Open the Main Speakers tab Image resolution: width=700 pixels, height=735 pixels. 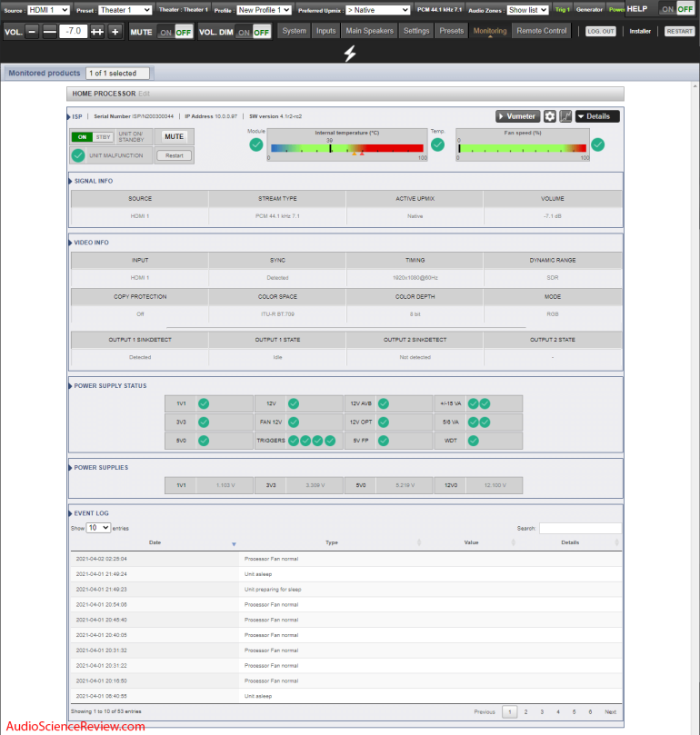[369, 31]
